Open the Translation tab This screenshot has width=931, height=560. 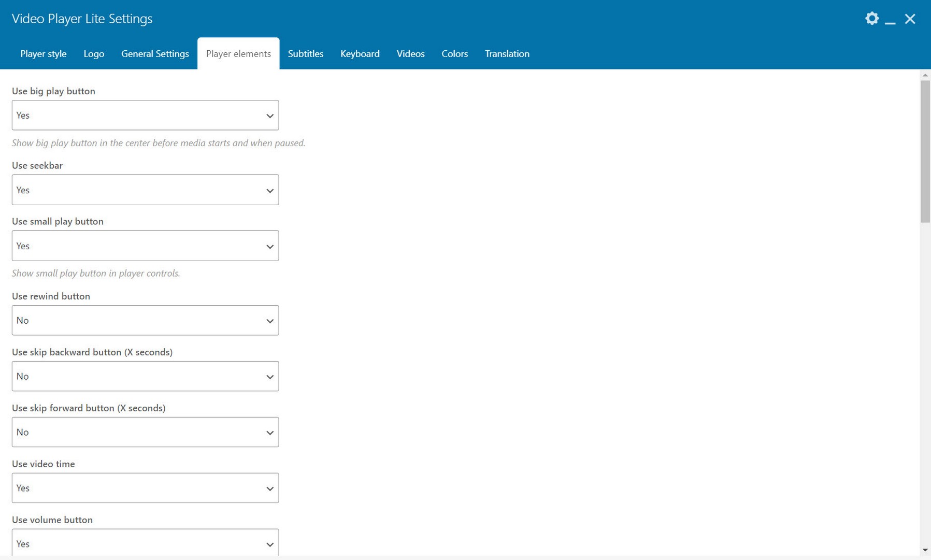507,54
